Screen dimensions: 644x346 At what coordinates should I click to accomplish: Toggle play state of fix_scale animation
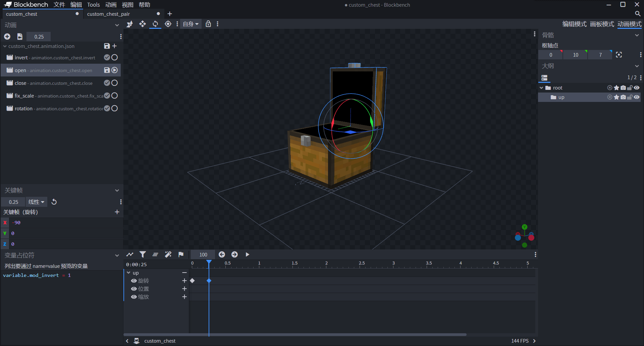click(114, 96)
